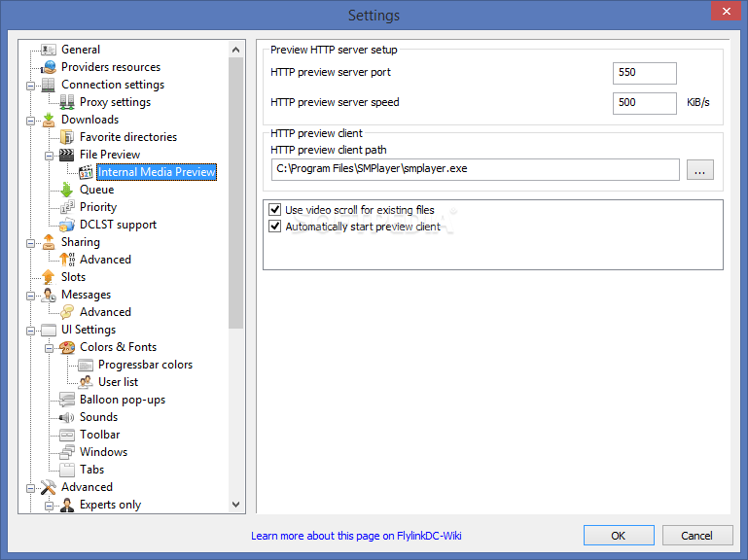The width and height of the screenshot is (748, 560).
Task: Select Progressbar colors text in tree
Action: (146, 365)
